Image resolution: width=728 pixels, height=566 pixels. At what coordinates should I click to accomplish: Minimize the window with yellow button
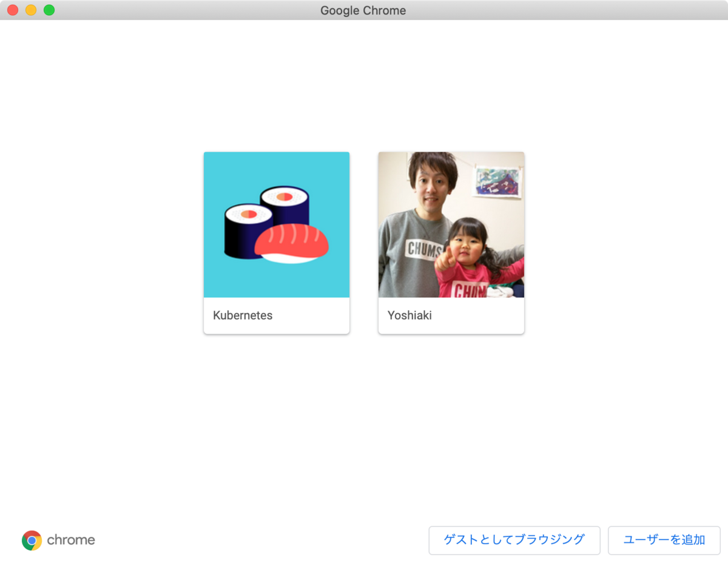click(31, 10)
